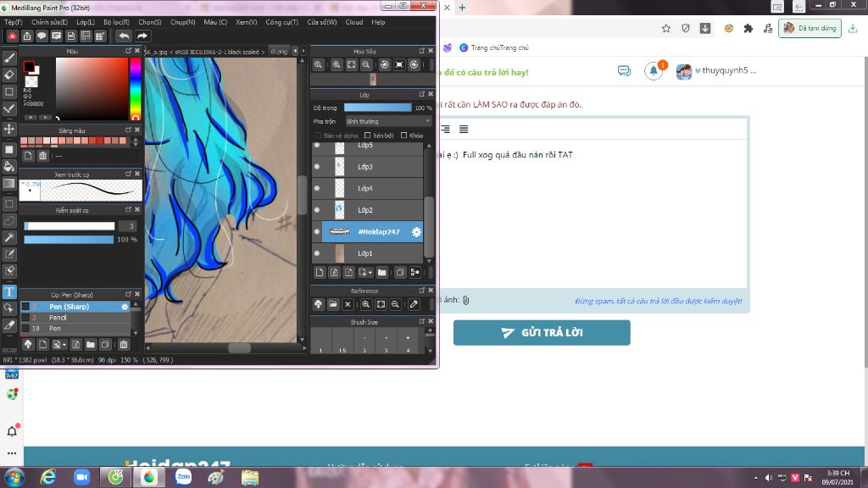Click the GỬI TRẢ LỜI button
The height and width of the screenshot is (488, 868).
542,332
